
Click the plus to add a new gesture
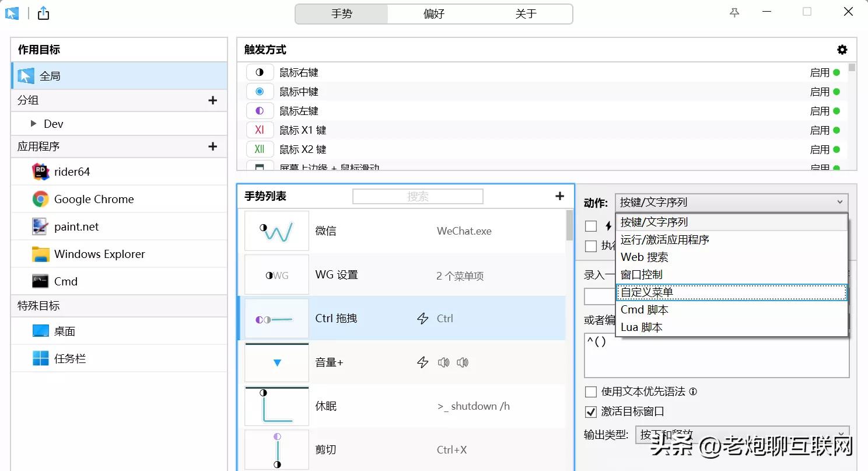(x=559, y=196)
